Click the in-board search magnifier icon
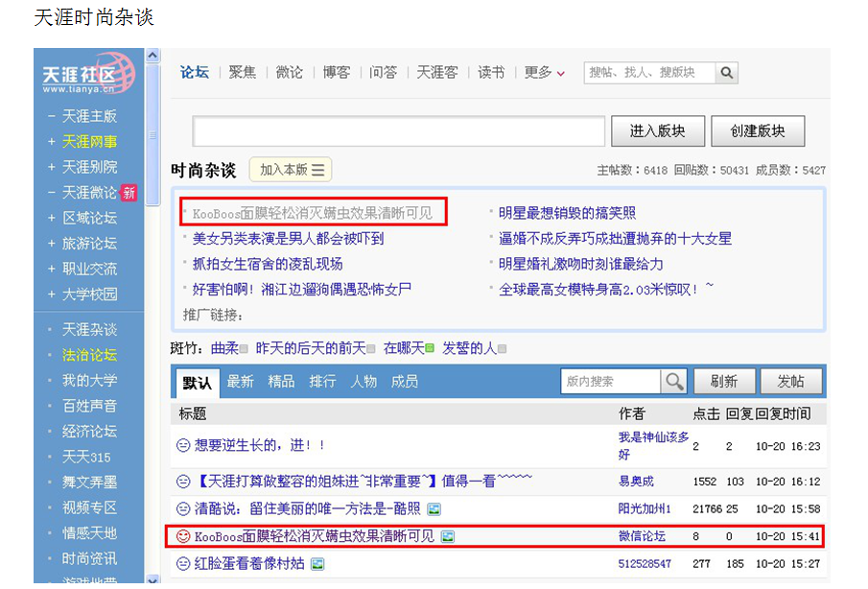This screenshot has width=868, height=589. click(674, 382)
